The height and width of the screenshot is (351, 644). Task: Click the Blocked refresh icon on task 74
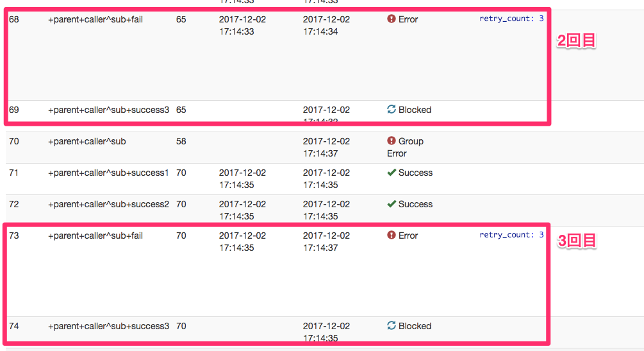[392, 326]
